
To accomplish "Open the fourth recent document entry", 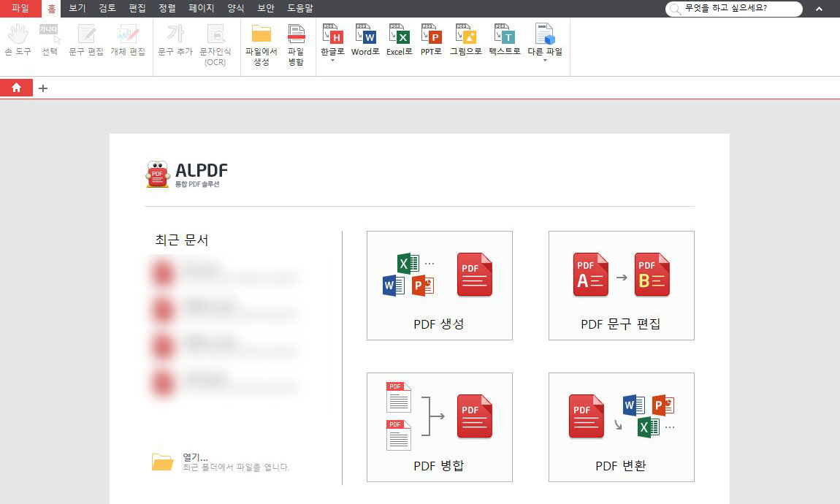I will click(x=224, y=383).
